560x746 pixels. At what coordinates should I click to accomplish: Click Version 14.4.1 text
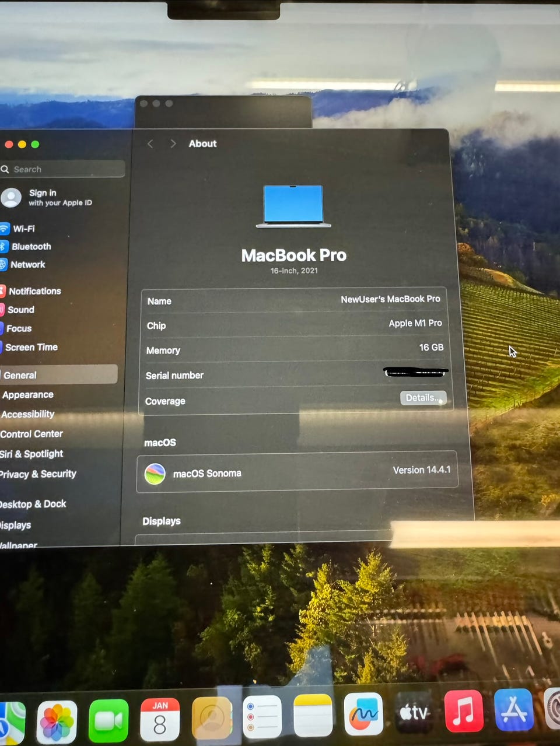tap(422, 470)
